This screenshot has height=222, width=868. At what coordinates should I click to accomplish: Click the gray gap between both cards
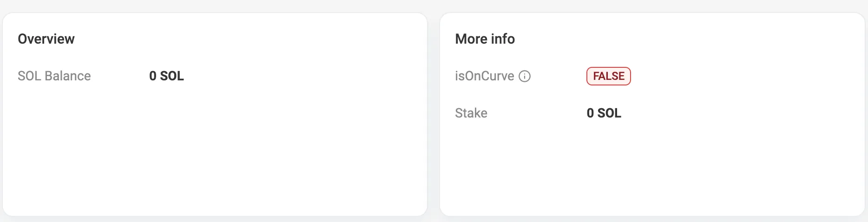(434, 114)
